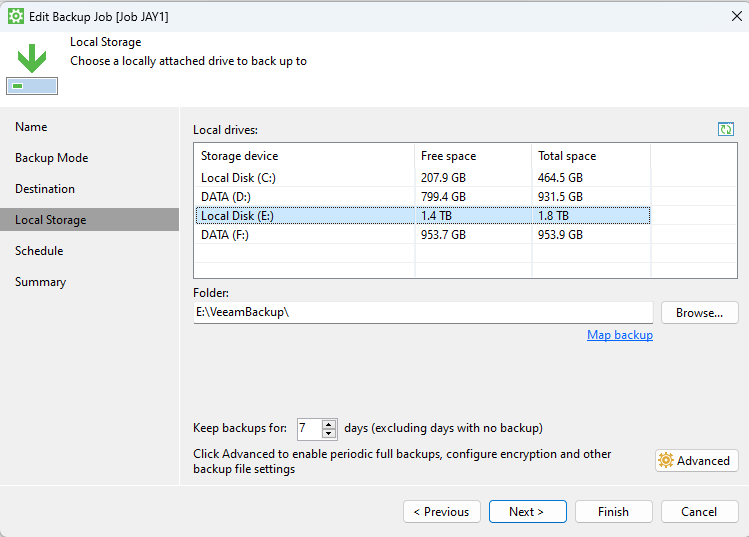The width and height of the screenshot is (749, 537).
Task: Open the Backup Mode step
Action: coord(52,158)
